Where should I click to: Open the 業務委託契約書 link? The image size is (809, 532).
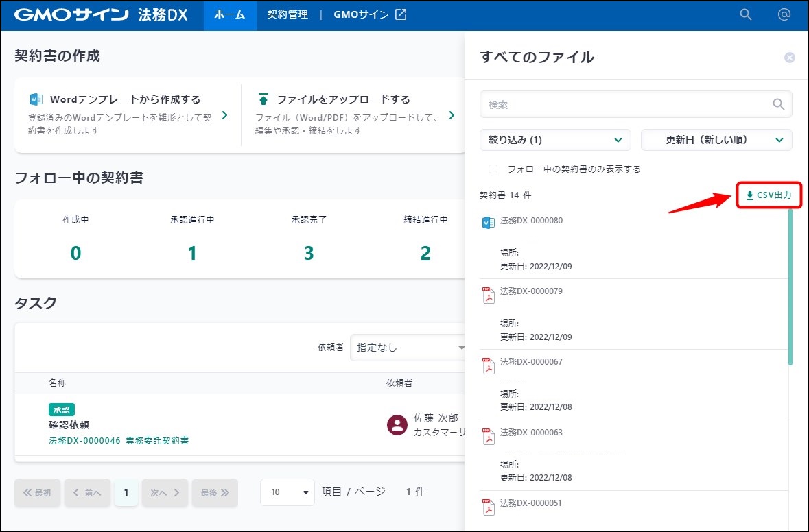click(x=157, y=441)
